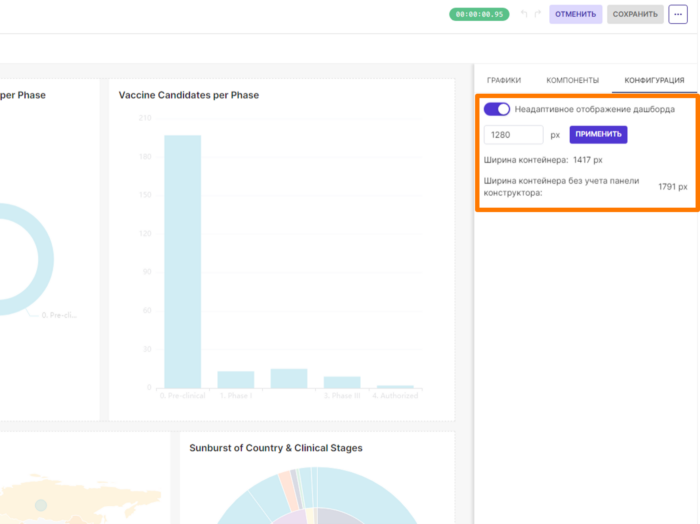This screenshot has width=700, height=524.
Task: Click the green timer badge 00:00:00.95
Action: tap(479, 14)
